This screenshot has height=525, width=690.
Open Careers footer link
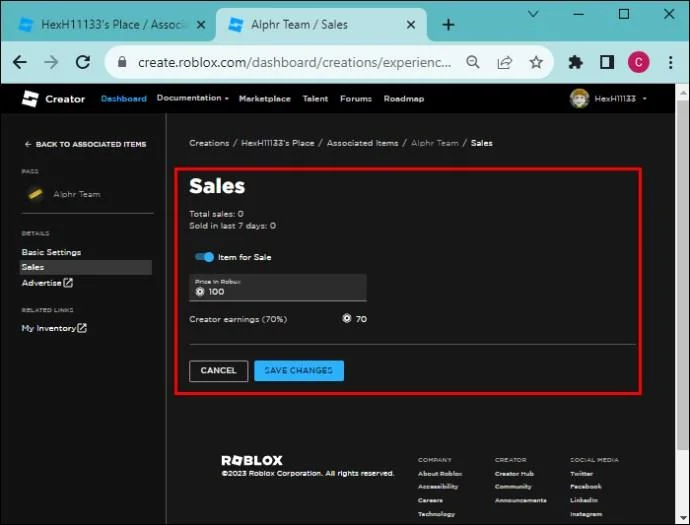click(x=430, y=500)
